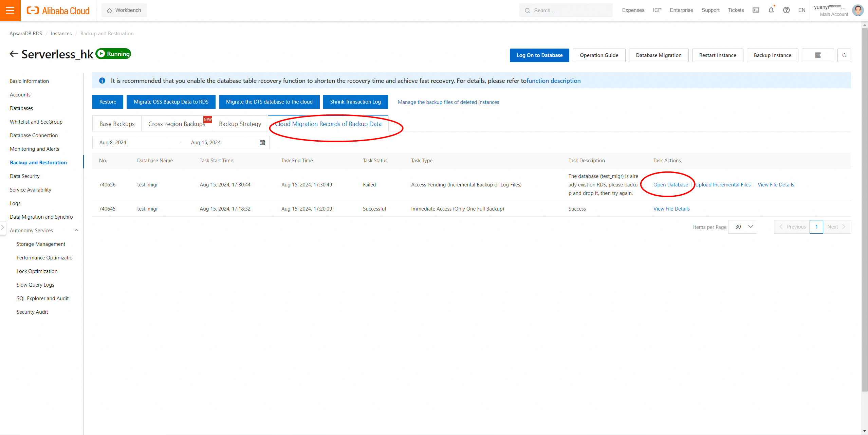Go to Instances breadcrumb
The width and height of the screenshot is (868, 435).
coord(61,34)
